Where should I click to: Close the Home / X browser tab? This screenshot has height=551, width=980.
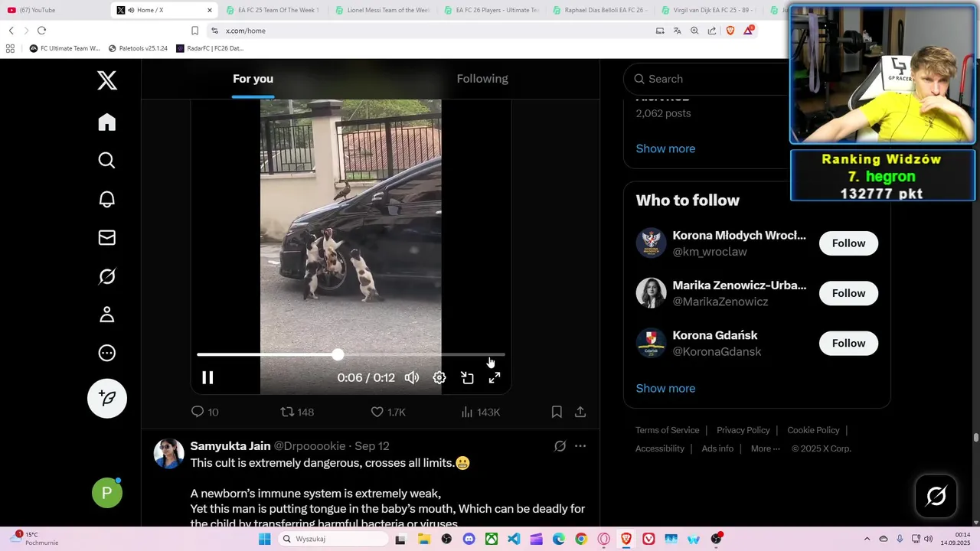coord(210,10)
